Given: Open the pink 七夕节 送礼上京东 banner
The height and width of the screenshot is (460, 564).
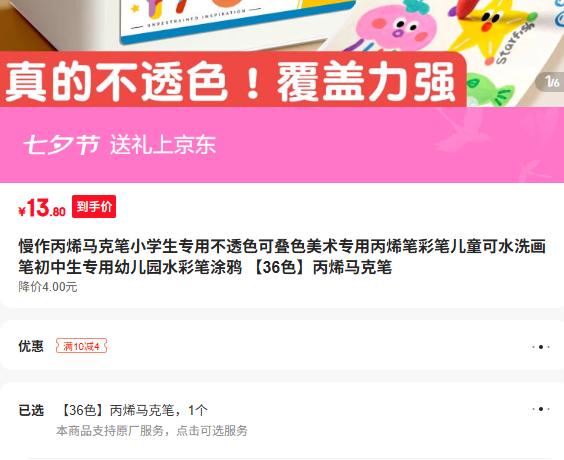Looking at the screenshot, I should point(282,145).
